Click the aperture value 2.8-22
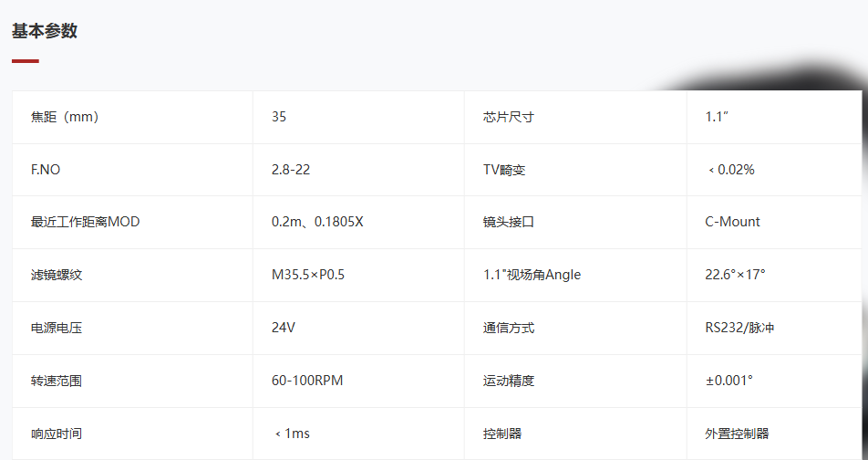868x460 pixels. [x=291, y=170]
